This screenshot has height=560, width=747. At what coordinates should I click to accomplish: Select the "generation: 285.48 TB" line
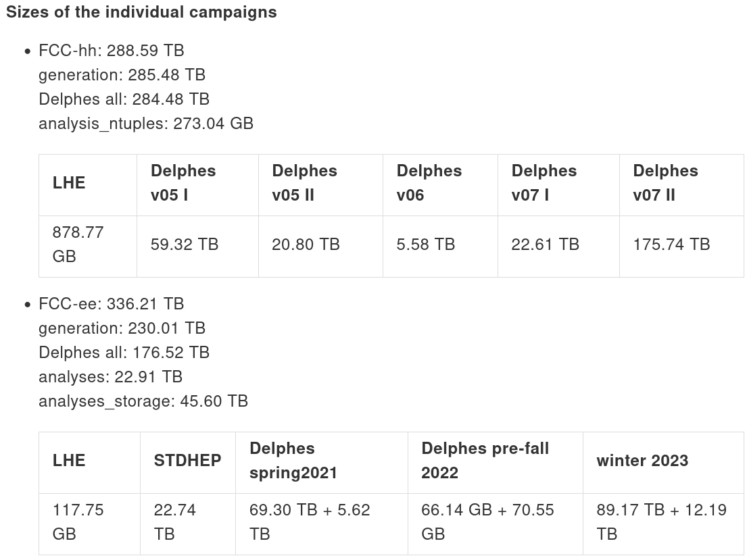[x=122, y=75]
